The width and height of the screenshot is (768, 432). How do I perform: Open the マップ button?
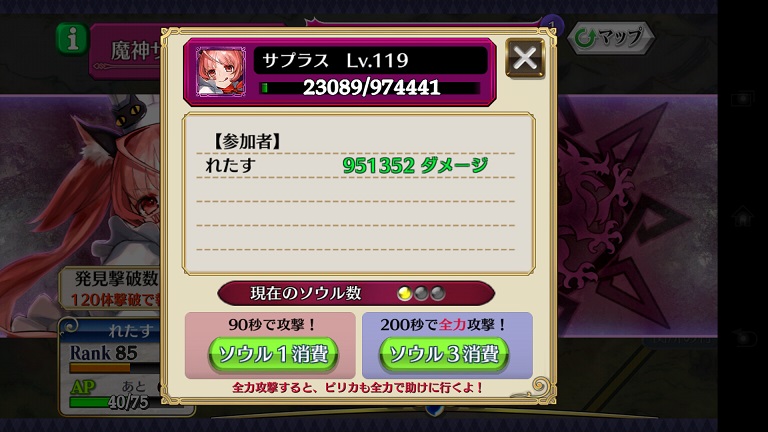coord(611,38)
